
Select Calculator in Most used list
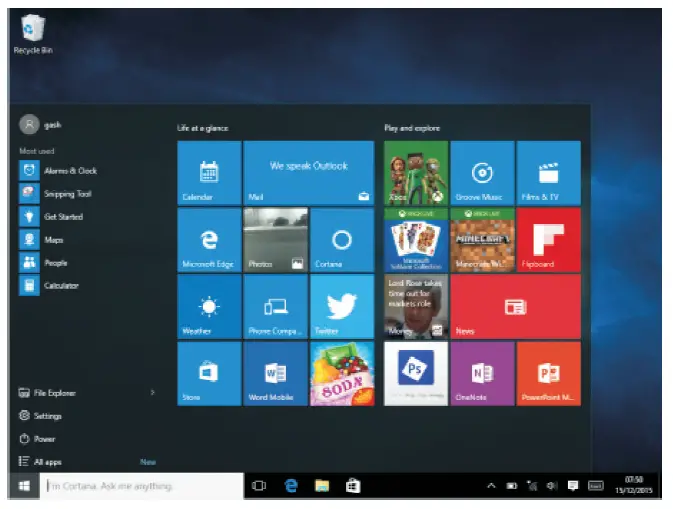pos(60,286)
